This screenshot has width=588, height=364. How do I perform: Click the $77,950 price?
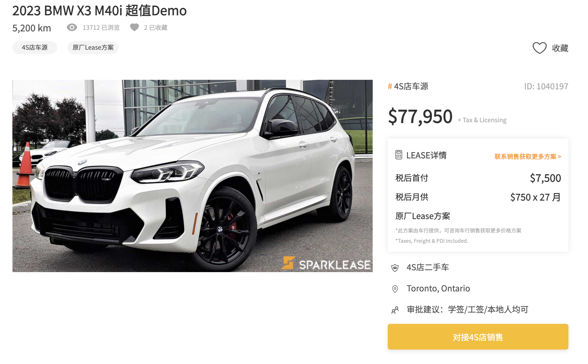tap(420, 116)
